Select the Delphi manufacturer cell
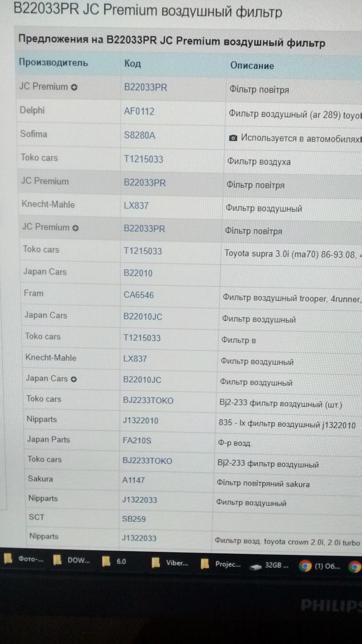This screenshot has height=644, width=362. click(x=32, y=110)
